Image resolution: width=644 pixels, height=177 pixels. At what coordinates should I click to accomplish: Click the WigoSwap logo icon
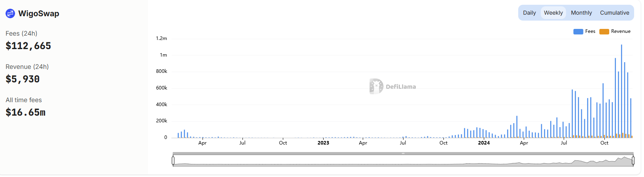10,13
